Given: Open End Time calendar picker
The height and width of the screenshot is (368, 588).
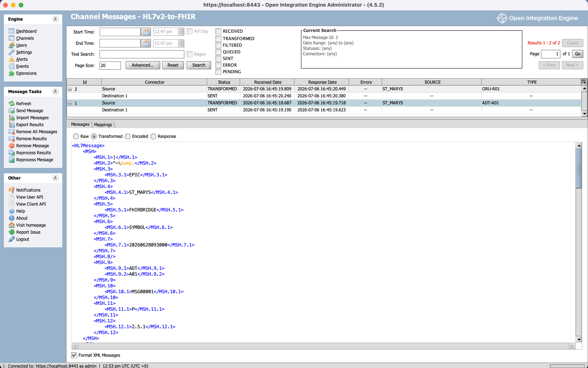Looking at the screenshot, I should [146, 43].
